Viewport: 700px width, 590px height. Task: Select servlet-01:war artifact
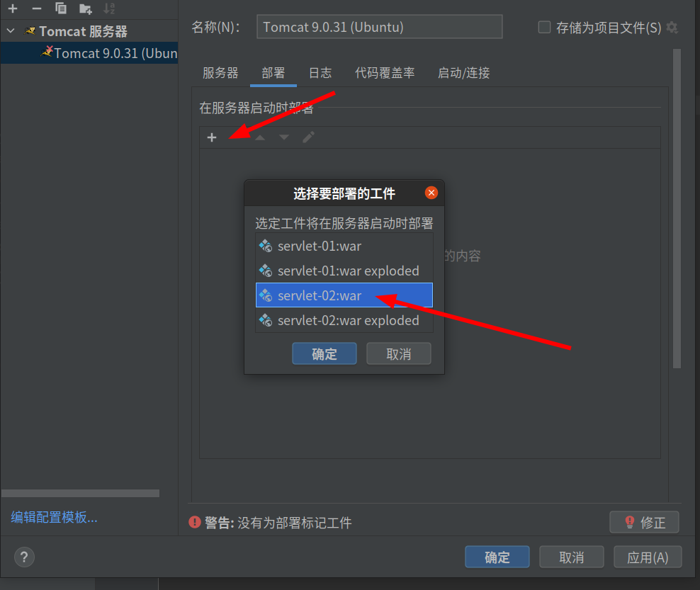pos(344,246)
